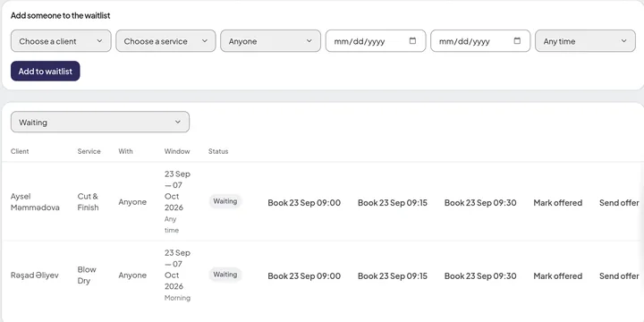Book 23 Sep 09:15 for Rəşad Əliyev
This screenshot has width=644, height=322.
point(393,276)
